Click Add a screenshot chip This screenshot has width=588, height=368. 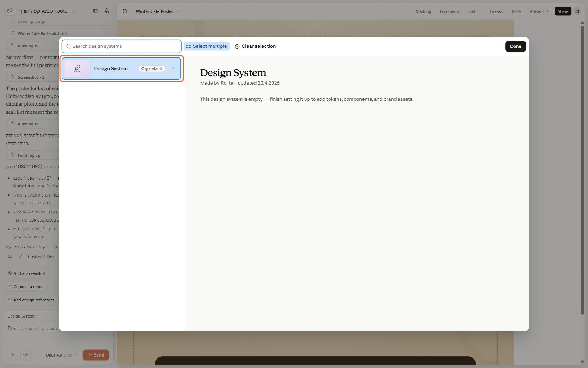(x=26, y=273)
